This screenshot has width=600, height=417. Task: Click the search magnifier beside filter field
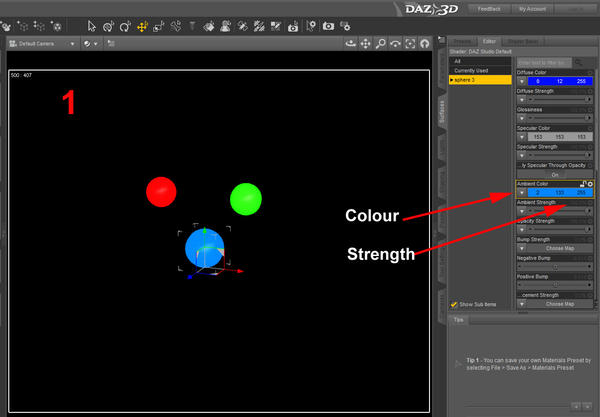pyautogui.click(x=578, y=62)
